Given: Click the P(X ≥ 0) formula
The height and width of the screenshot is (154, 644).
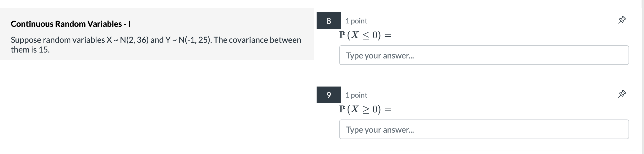Looking at the screenshot, I should (x=365, y=109).
